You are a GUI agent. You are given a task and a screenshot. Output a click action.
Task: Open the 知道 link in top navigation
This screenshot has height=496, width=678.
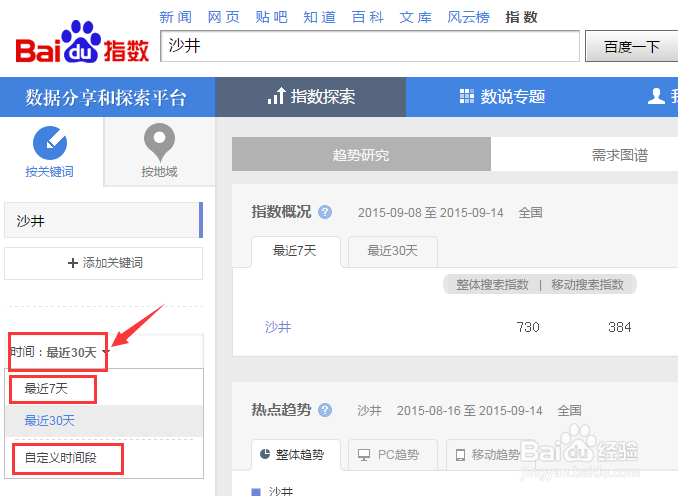(320, 17)
